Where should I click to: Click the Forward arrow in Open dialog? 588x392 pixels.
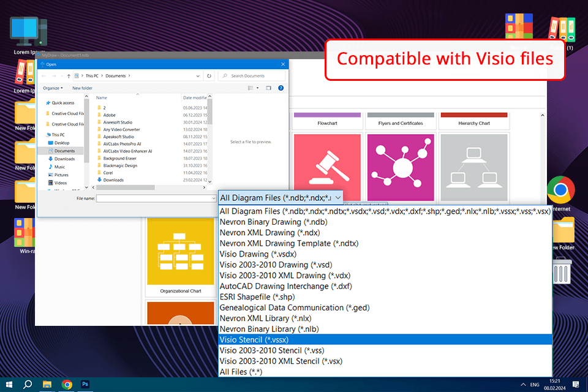coord(54,76)
